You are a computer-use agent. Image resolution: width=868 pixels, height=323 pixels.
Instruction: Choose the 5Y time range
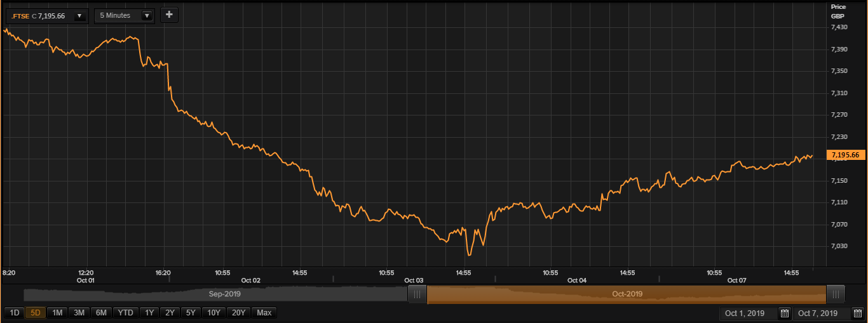(x=191, y=313)
